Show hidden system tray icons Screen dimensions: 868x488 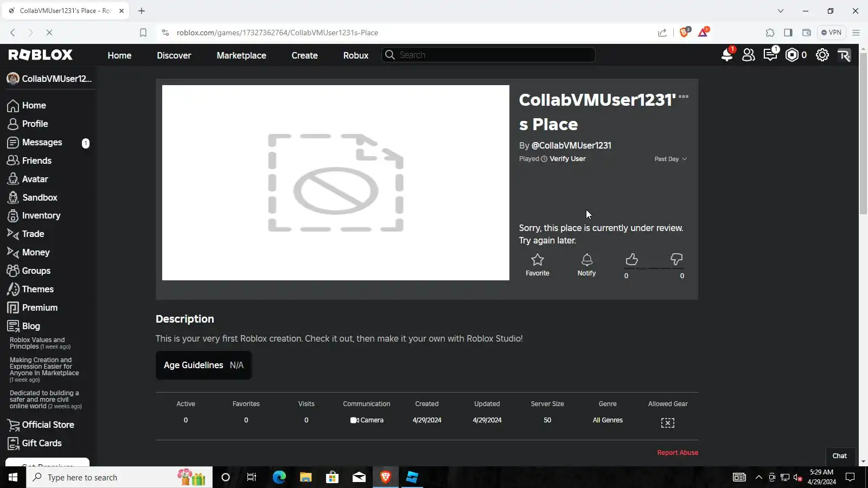coord(759,477)
